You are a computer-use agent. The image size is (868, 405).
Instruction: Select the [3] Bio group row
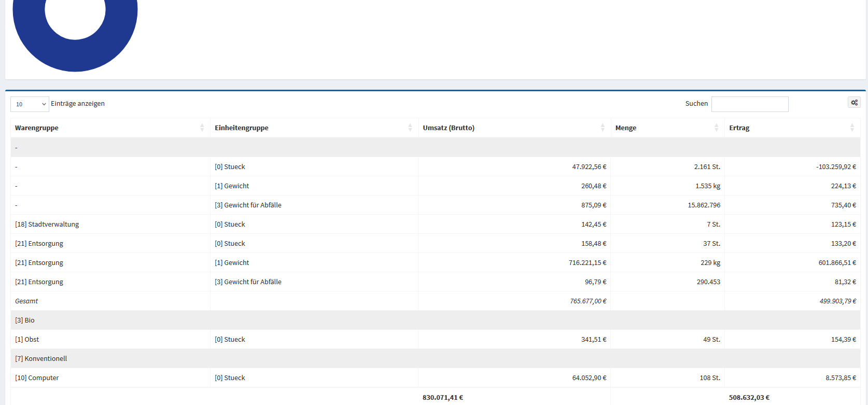[x=25, y=320]
